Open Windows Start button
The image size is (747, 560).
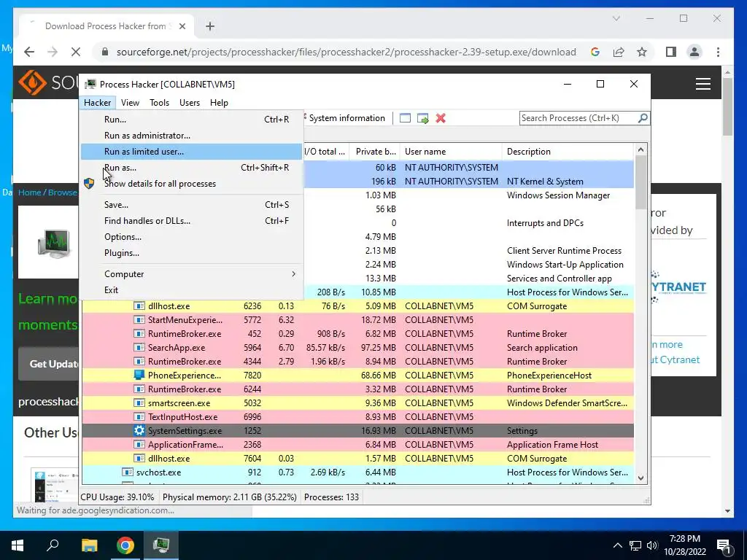pos(18,545)
